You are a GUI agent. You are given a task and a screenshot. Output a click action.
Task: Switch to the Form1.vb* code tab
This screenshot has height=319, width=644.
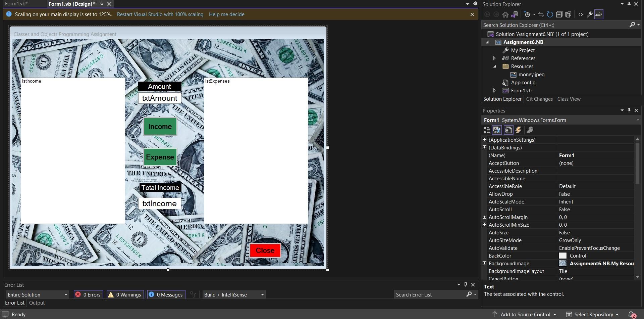click(16, 4)
